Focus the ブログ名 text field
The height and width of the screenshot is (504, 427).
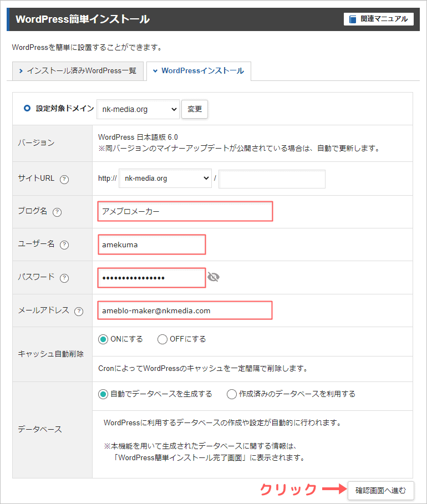pyautogui.click(x=185, y=211)
